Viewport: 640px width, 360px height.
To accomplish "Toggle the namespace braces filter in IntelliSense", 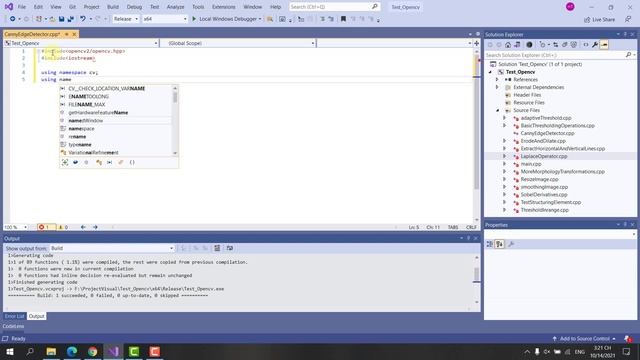I will tap(132, 162).
